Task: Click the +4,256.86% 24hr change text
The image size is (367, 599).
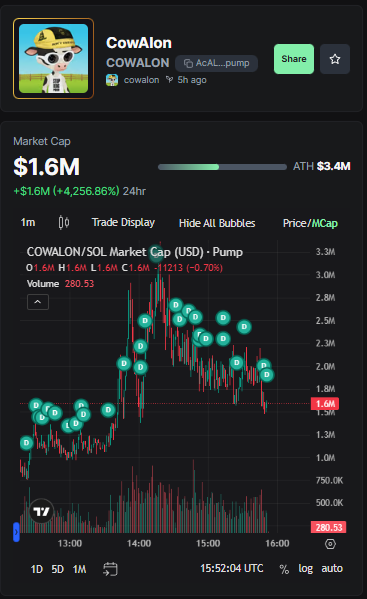Action: point(79,191)
